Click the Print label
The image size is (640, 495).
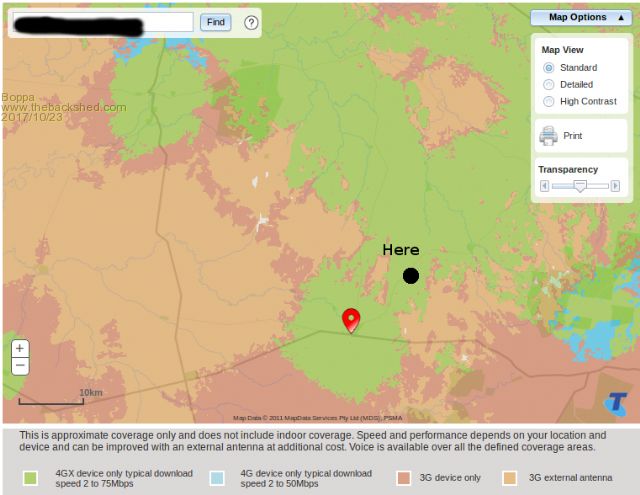pos(573,136)
